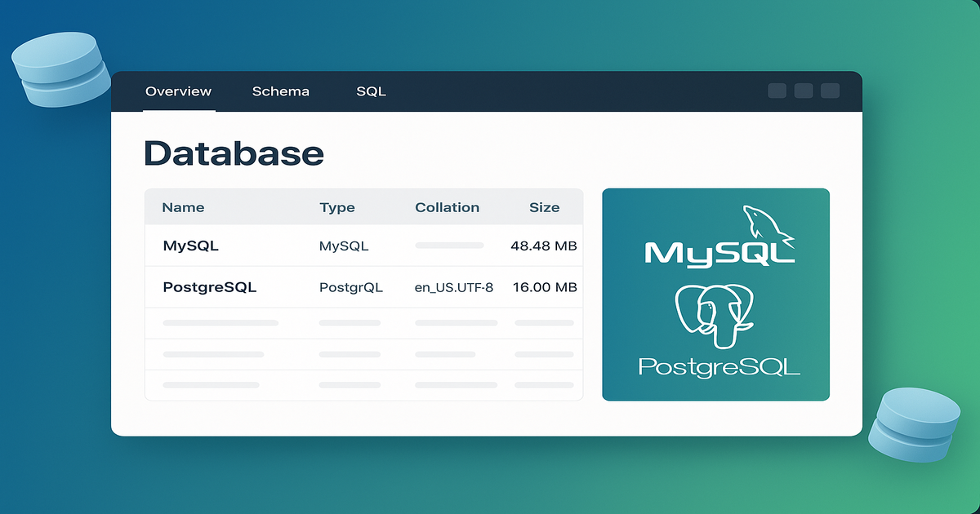The height and width of the screenshot is (514, 980).
Task: Click the rightmost dark square in title bar
Action: click(831, 91)
